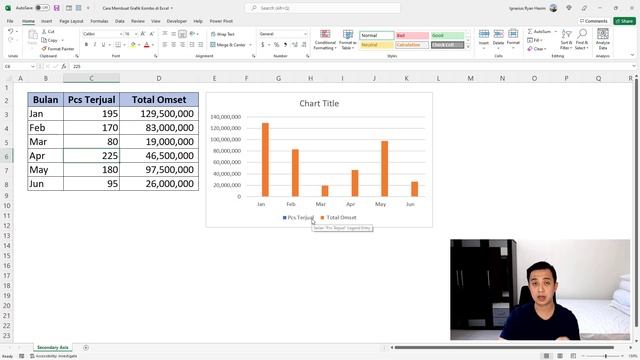Click the Percent Style icon
640x360 pixels.
[x=276, y=44]
